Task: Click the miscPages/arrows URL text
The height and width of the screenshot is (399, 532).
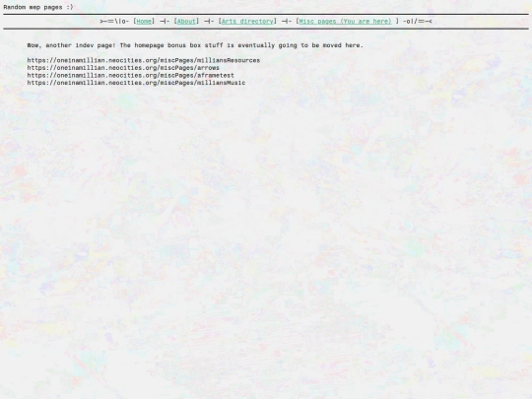Action: [123, 68]
